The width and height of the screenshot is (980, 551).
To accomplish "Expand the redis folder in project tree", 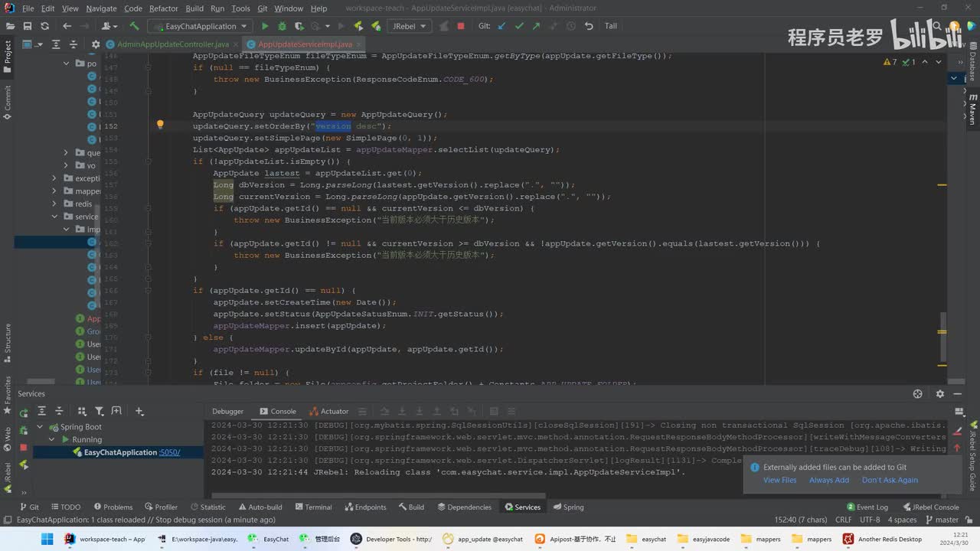I will point(54,204).
